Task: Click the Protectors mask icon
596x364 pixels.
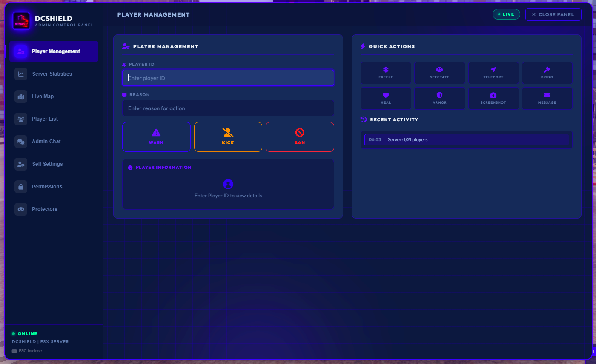Action: point(21,209)
